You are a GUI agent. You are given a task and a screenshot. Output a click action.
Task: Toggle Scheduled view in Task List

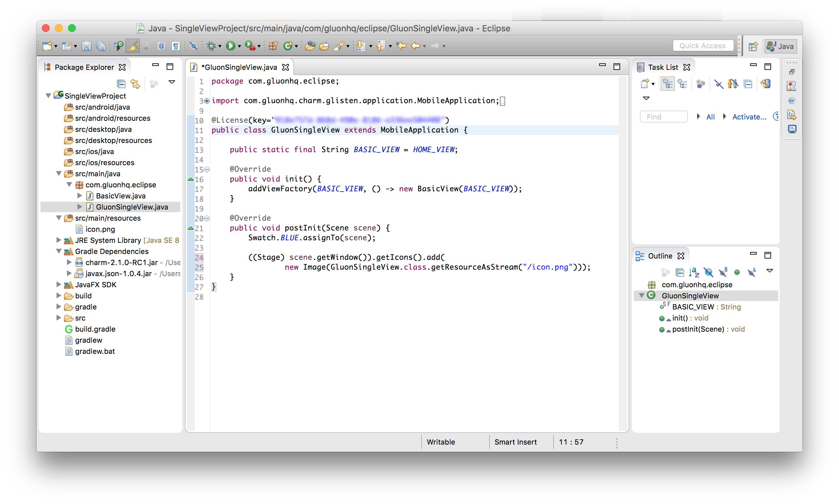click(682, 84)
